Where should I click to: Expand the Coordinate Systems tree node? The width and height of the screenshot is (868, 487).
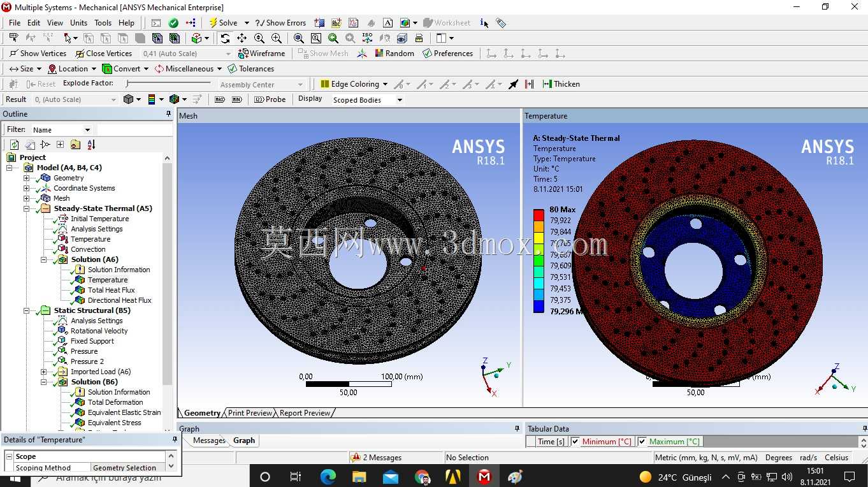[x=26, y=188]
